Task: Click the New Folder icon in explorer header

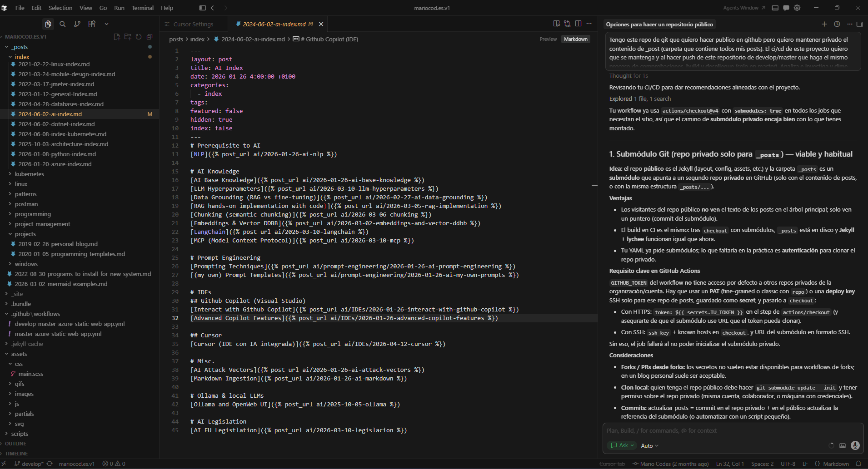Action: tap(128, 37)
